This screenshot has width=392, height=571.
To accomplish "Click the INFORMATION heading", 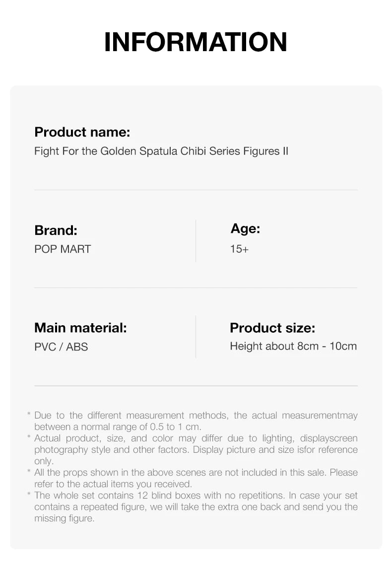I will click(x=196, y=42).
